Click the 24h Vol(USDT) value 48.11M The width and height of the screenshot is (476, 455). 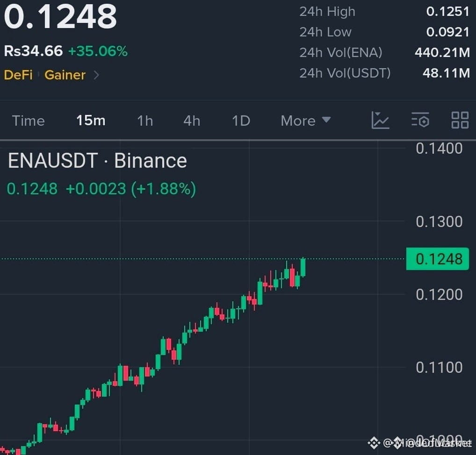(x=446, y=73)
